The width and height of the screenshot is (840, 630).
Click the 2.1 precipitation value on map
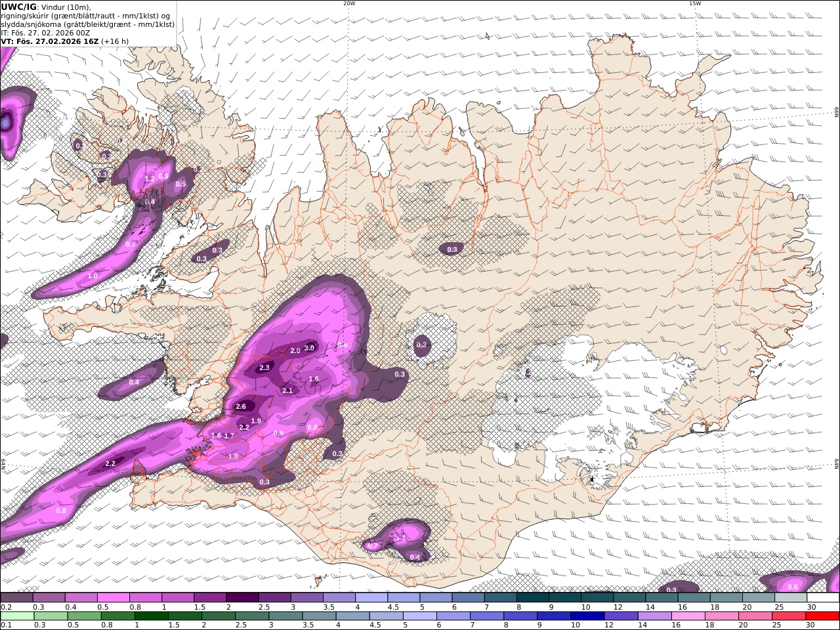coord(287,391)
